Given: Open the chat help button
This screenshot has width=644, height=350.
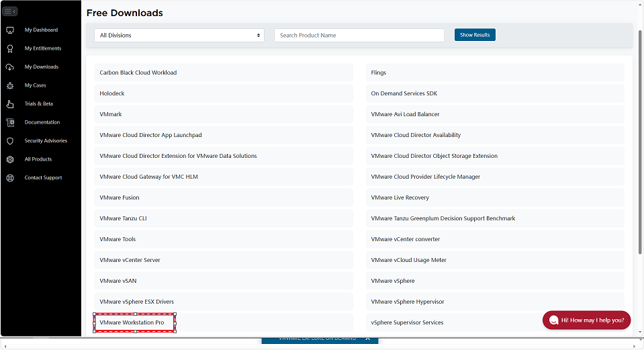Looking at the screenshot, I should pos(586,320).
